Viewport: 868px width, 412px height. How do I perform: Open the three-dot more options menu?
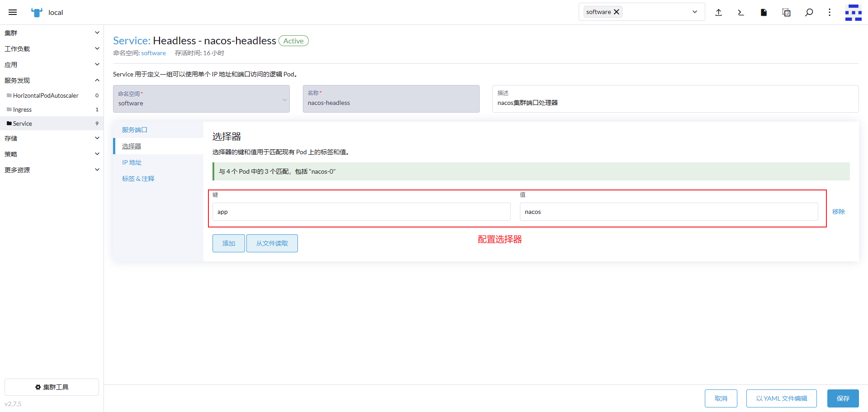(x=830, y=12)
